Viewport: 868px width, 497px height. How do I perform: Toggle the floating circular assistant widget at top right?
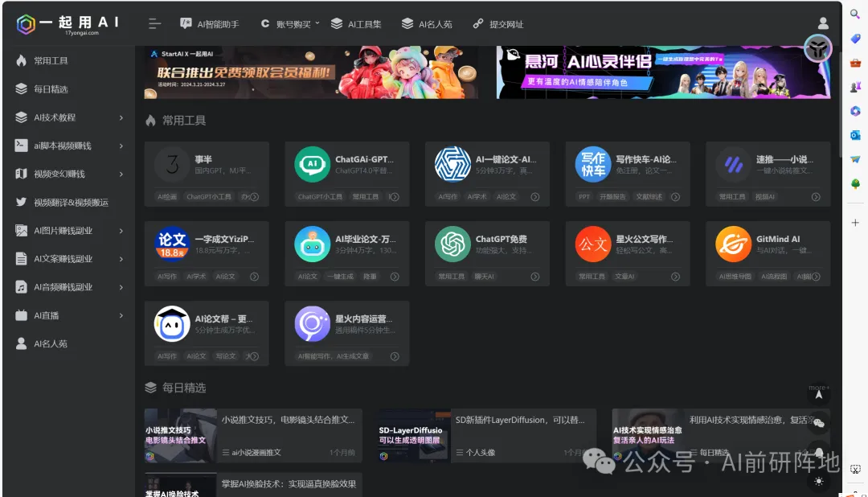pyautogui.click(x=818, y=49)
